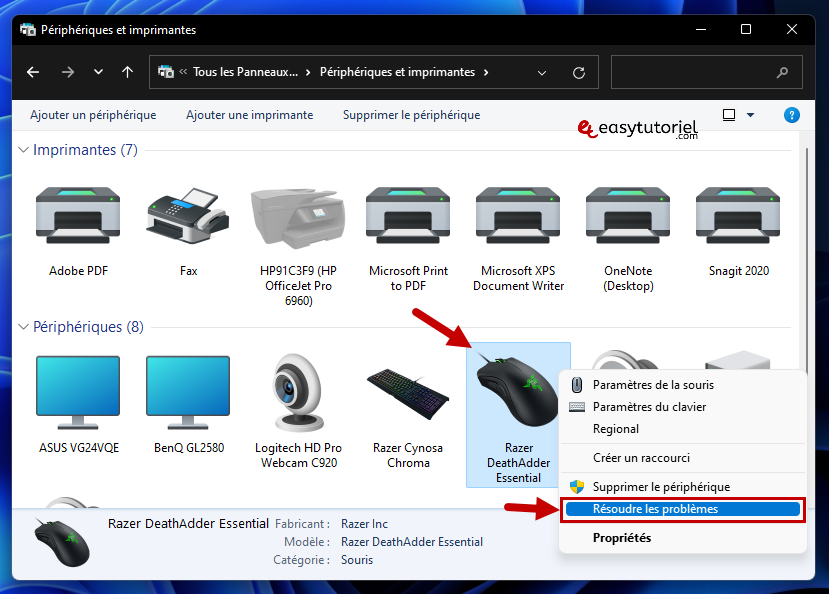Click Razer DeathAdder Essential model value
Image resolution: width=829 pixels, height=594 pixels.
pyautogui.click(x=412, y=542)
